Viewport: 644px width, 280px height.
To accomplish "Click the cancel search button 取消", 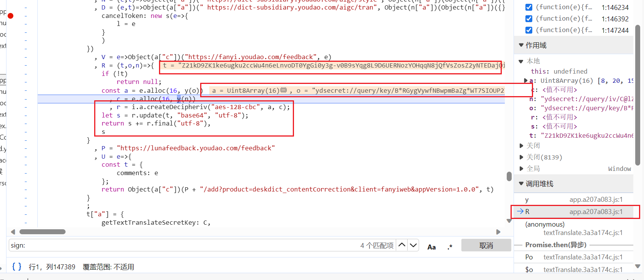I will click(x=486, y=245).
